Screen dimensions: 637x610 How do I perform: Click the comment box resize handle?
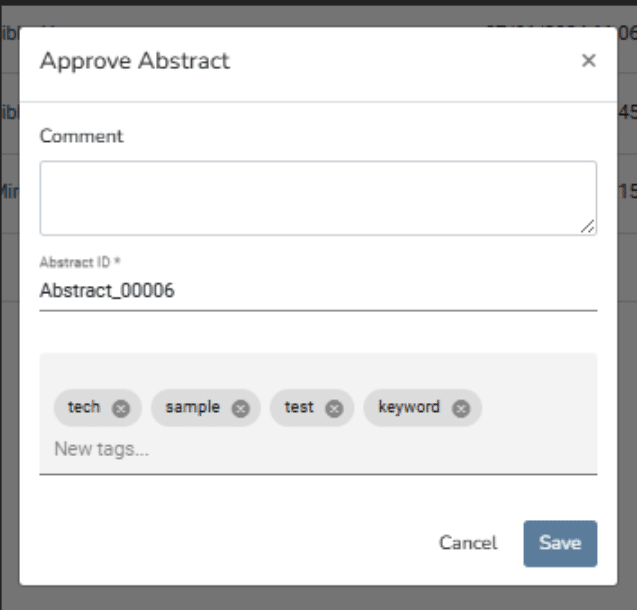click(x=588, y=226)
